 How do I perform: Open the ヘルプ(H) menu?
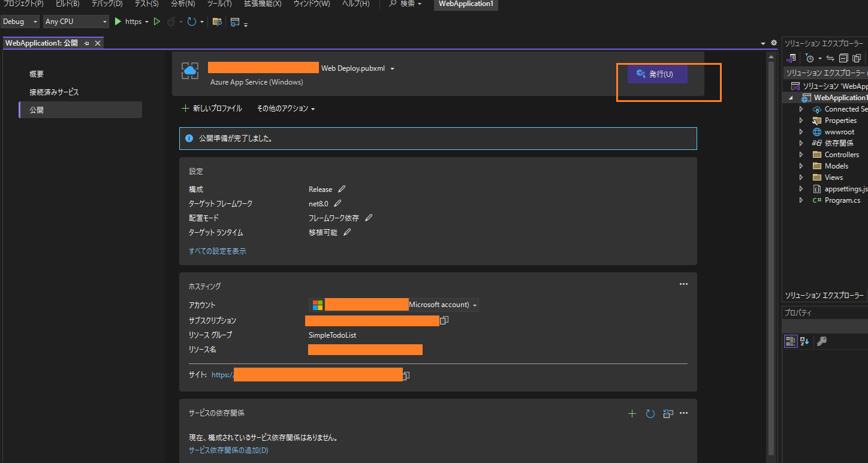(355, 4)
